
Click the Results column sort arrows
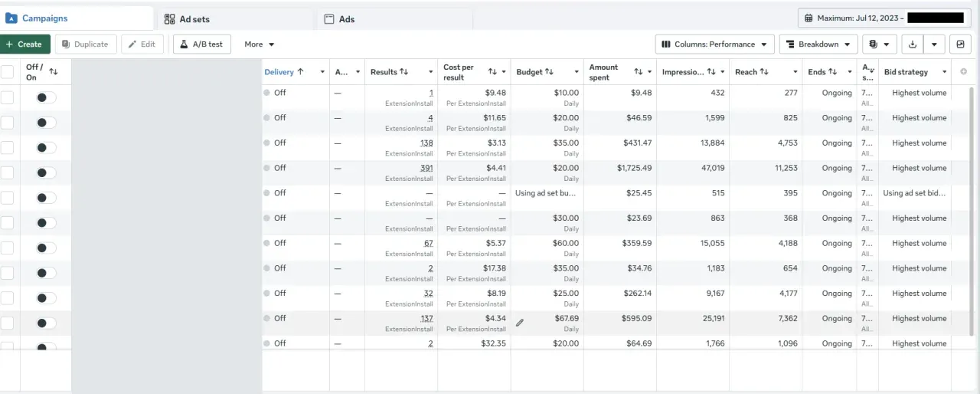[404, 72]
